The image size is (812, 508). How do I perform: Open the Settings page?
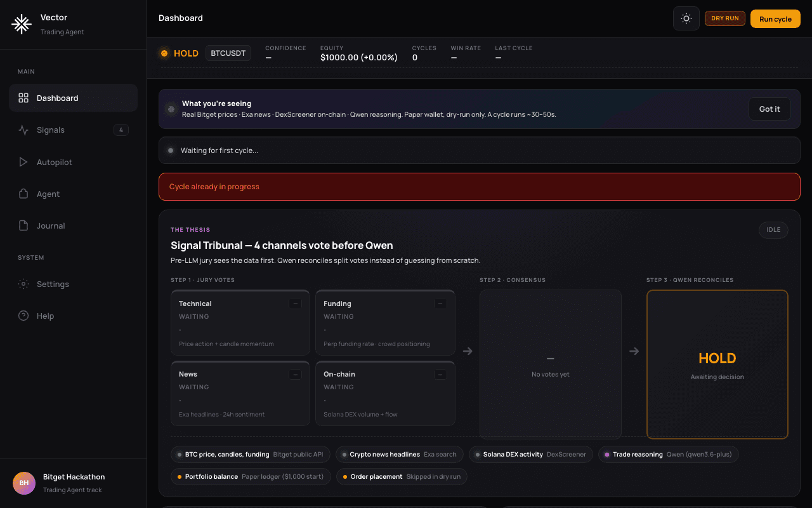(73, 284)
